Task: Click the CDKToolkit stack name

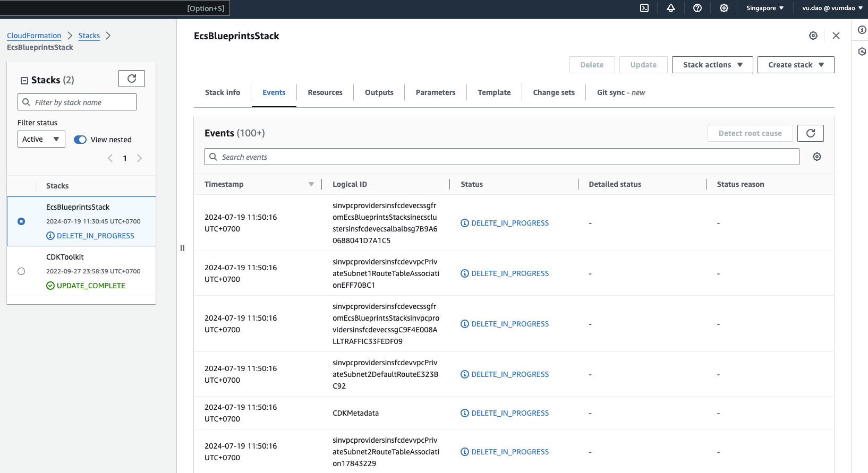Action: [x=65, y=257]
